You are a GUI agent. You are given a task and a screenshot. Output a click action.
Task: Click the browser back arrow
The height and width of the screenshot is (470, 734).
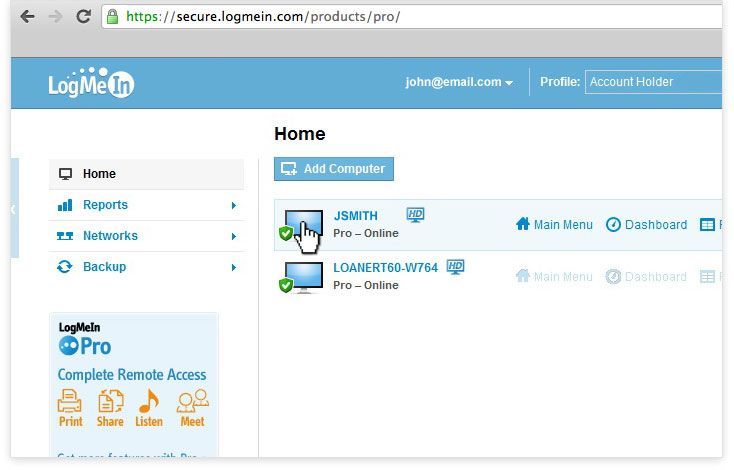(27, 17)
